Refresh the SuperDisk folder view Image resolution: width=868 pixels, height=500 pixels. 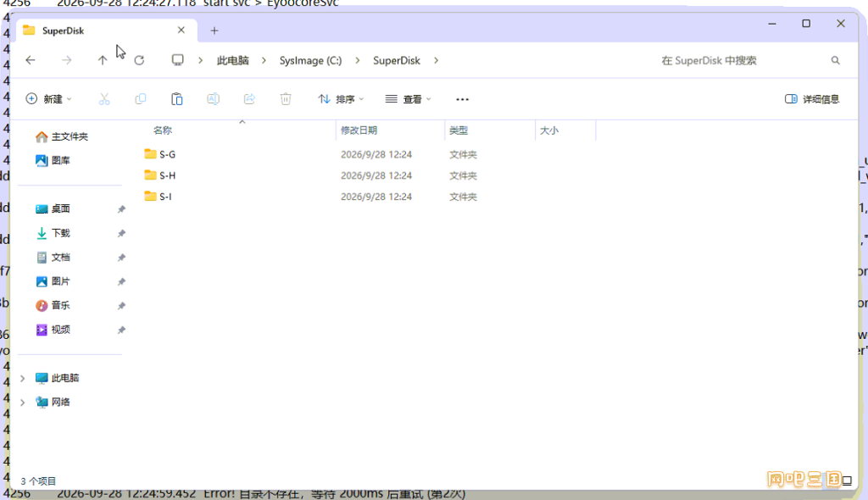click(139, 60)
